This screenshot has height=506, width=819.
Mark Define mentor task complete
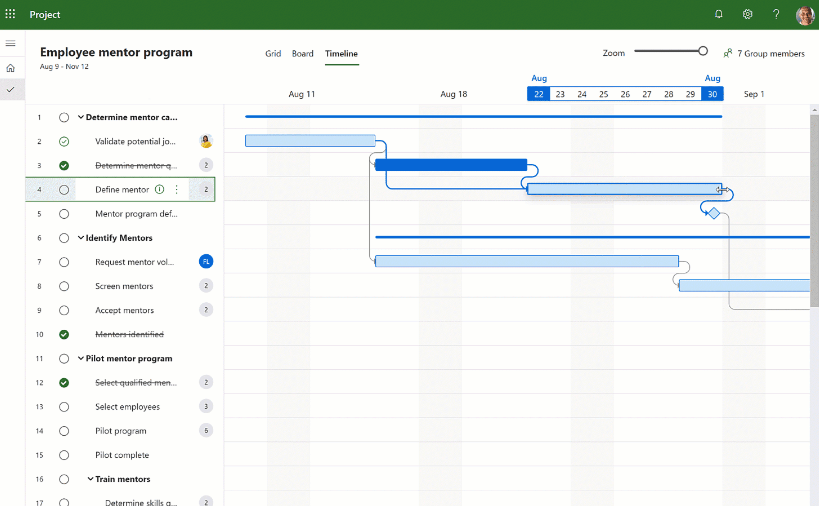point(64,190)
